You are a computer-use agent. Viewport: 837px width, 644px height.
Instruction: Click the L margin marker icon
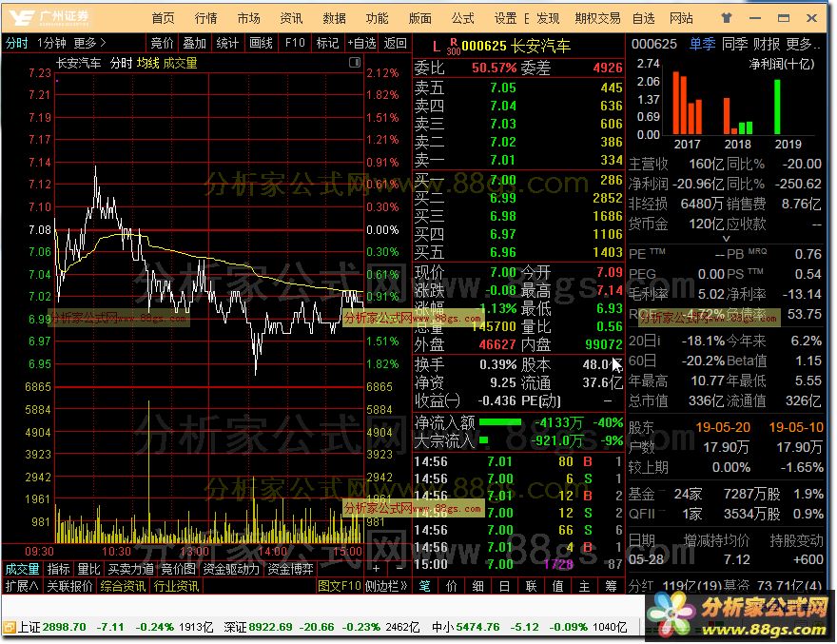(x=437, y=47)
